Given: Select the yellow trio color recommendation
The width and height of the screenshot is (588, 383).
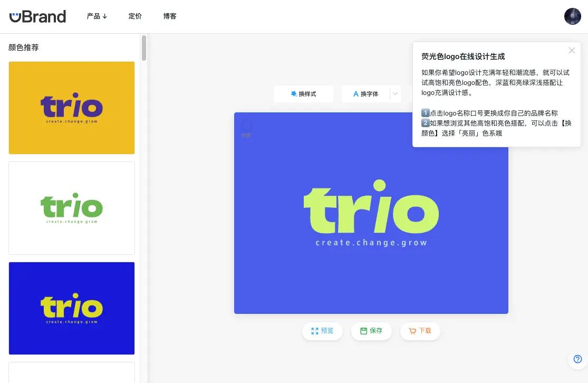Looking at the screenshot, I should pos(71,108).
